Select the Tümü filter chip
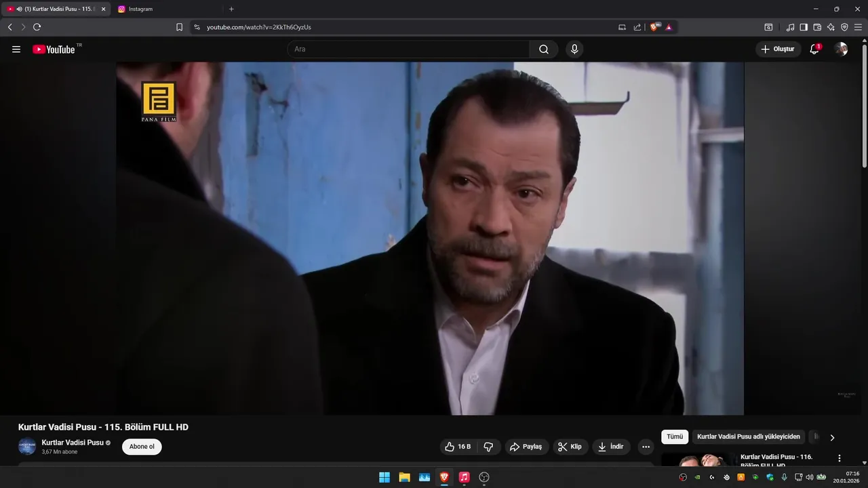The image size is (868, 488). [x=675, y=437]
